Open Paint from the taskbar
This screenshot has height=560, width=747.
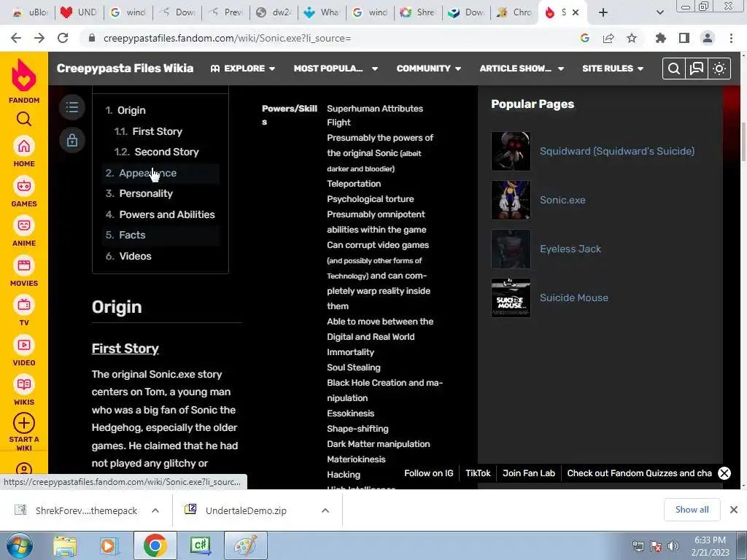pos(245,545)
